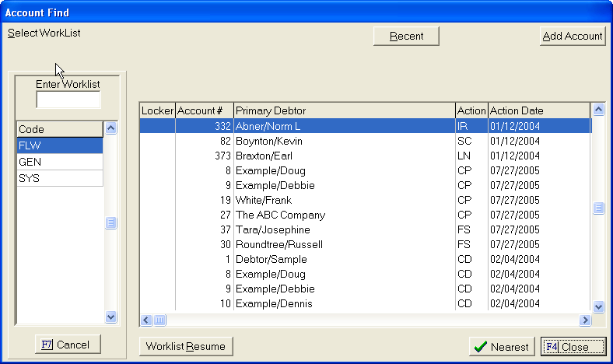Click the Nearest button with green checkmark
The width and height of the screenshot is (613, 364).
503,347
